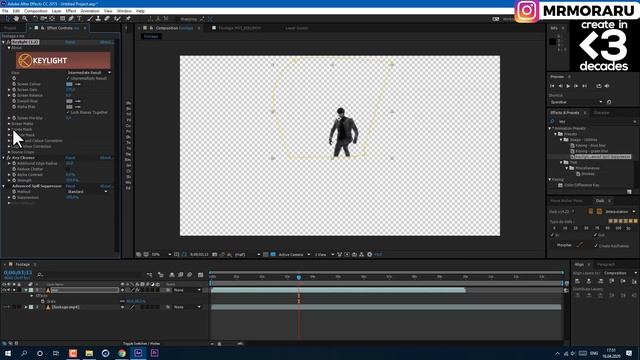This screenshot has width=640, height=360.
Task: Click the Play button in Preview panel
Action: click(x=568, y=86)
